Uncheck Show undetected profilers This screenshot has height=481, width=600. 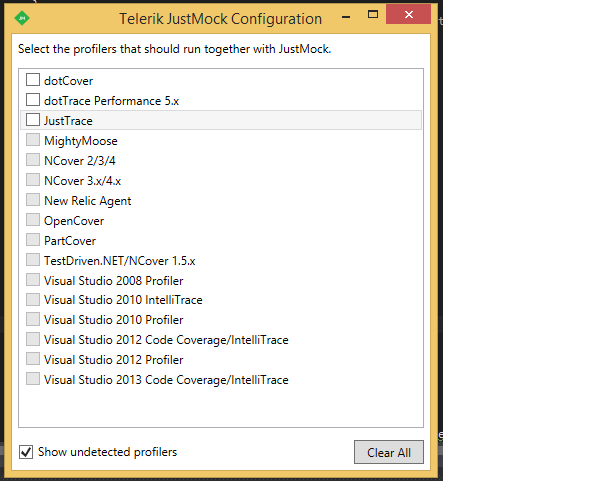click(x=26, y=452)
